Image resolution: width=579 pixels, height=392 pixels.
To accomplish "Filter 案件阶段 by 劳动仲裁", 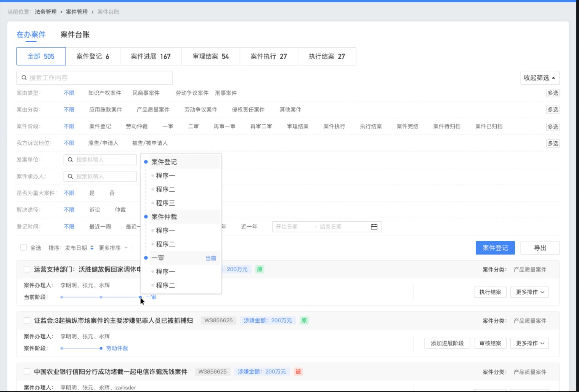I will click(x=136, y=126).
